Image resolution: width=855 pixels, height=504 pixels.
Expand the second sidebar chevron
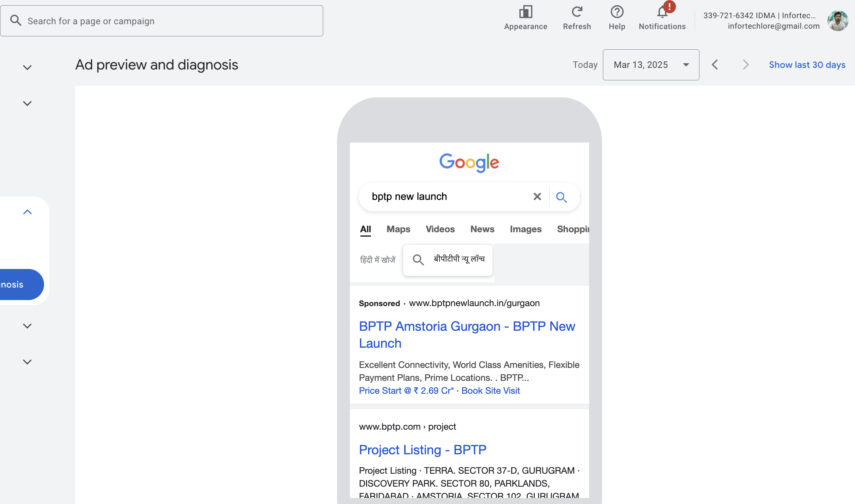tap(27, 103)
